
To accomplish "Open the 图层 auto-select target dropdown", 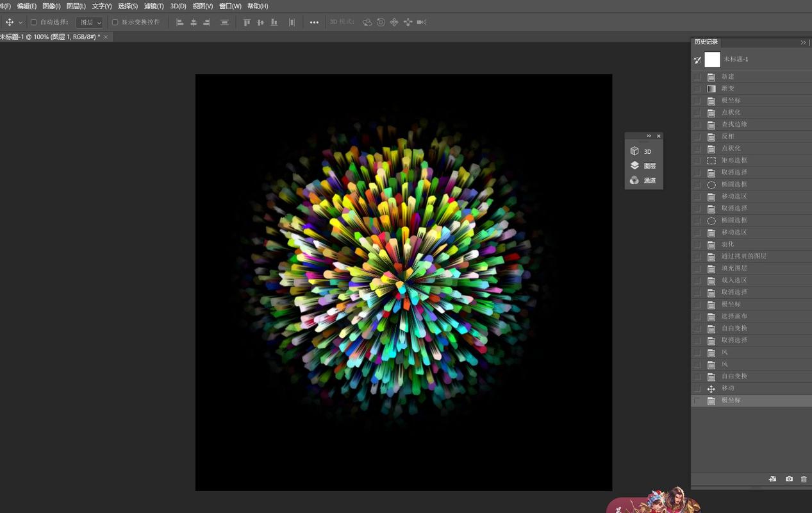I will [x=89, y=22].
